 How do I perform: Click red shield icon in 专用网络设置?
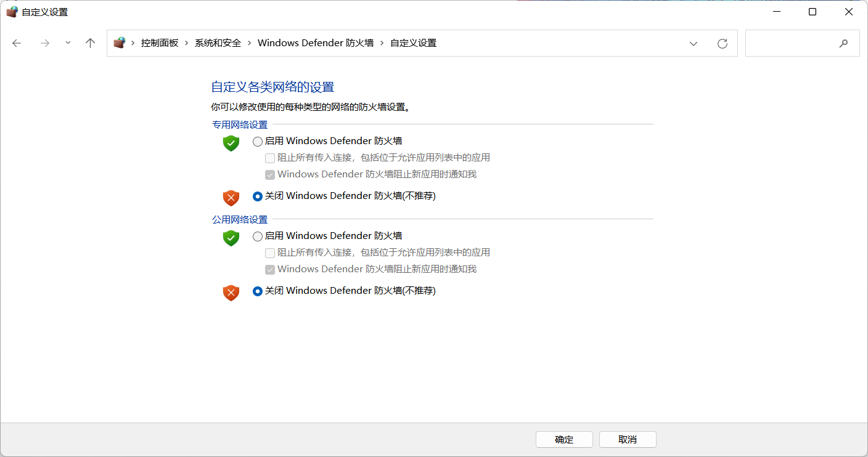coord(231,198)
